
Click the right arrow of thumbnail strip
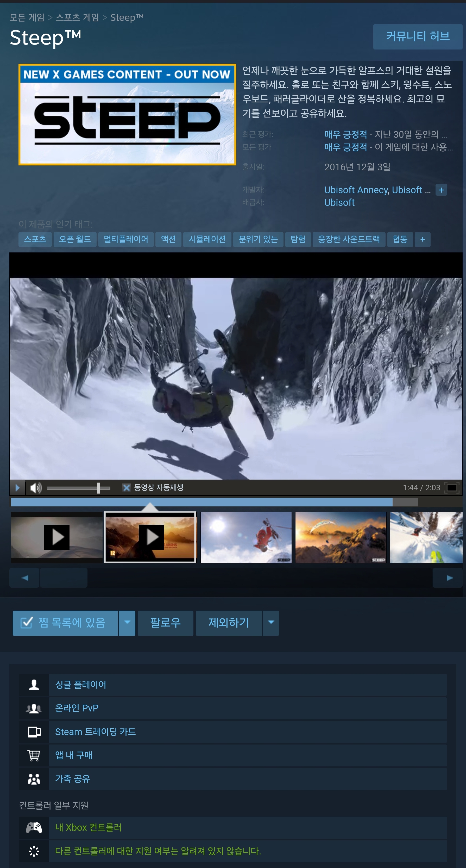point(448,578)
